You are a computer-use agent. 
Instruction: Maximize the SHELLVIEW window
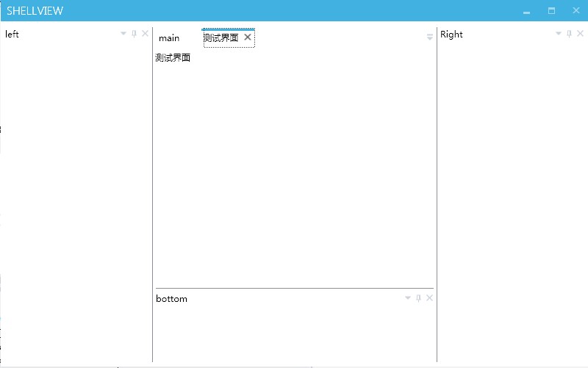click(551, 10)
